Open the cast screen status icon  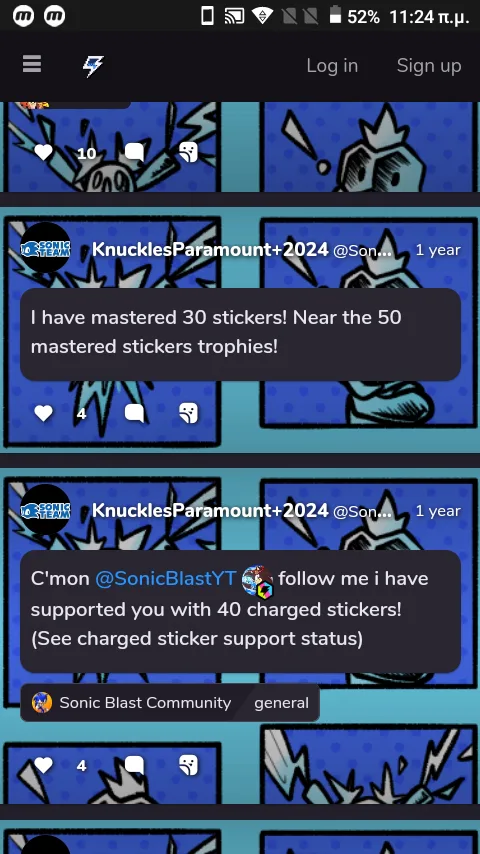[x=234, y=17]
